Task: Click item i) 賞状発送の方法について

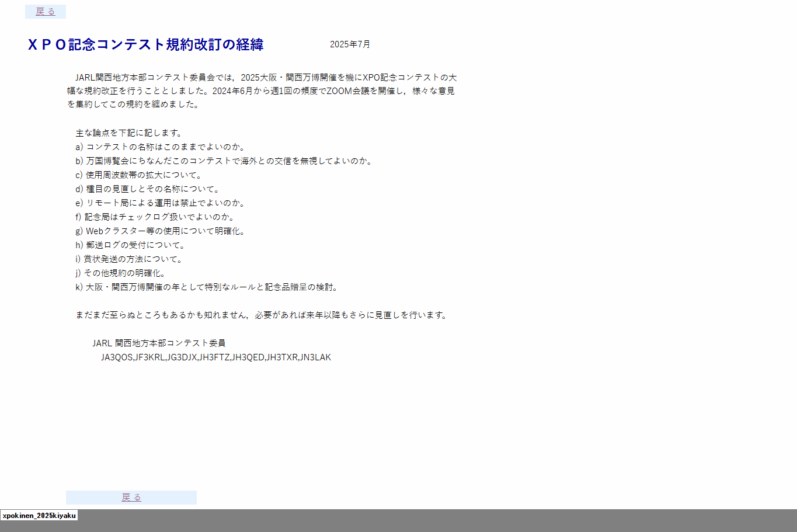Action: tap(130, 259)
